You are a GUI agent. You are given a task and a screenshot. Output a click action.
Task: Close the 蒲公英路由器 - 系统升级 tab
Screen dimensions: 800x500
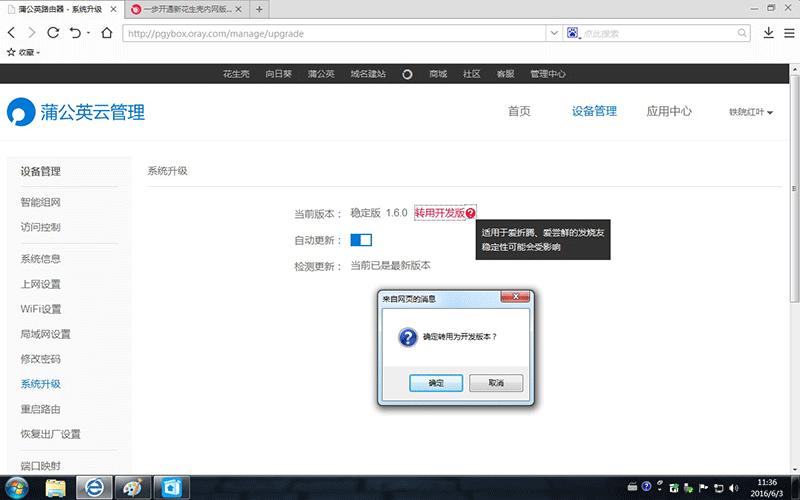click(113, 9)
